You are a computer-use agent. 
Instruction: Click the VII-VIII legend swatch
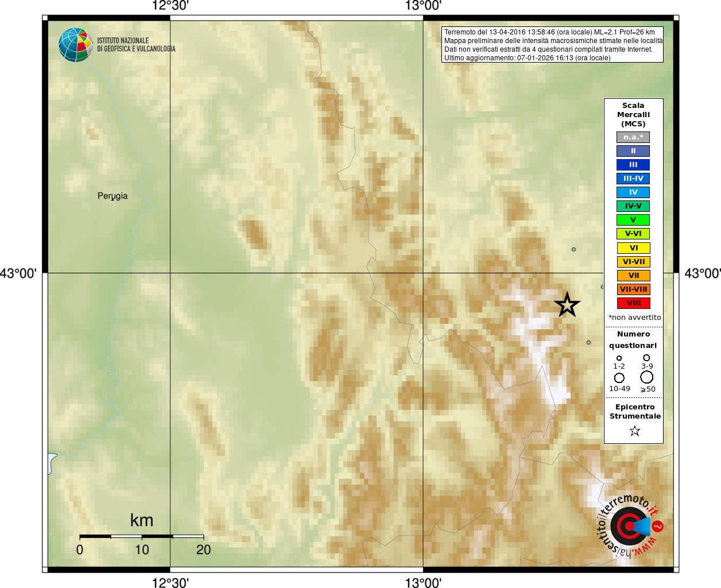pos(633,289)
